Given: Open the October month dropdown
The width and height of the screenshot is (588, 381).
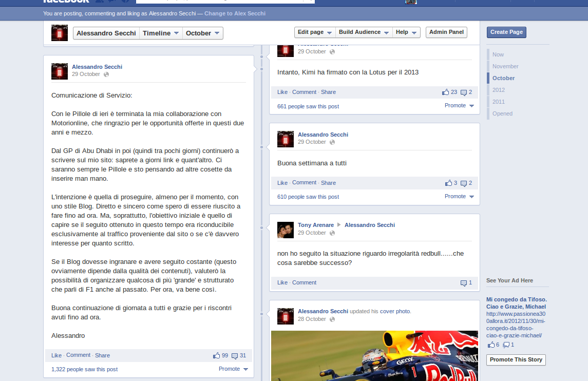Looking at the screenshot, I should click(203, 33).
